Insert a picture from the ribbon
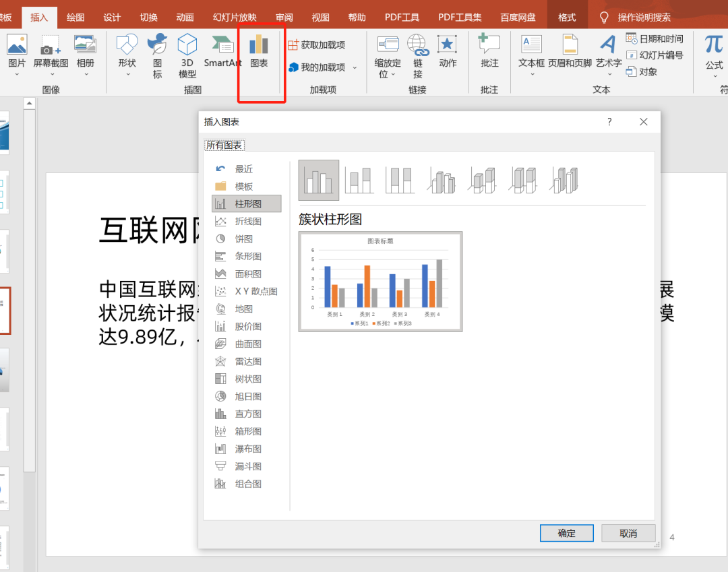Screen dimensions: 728x572 (x=17, y=55)
